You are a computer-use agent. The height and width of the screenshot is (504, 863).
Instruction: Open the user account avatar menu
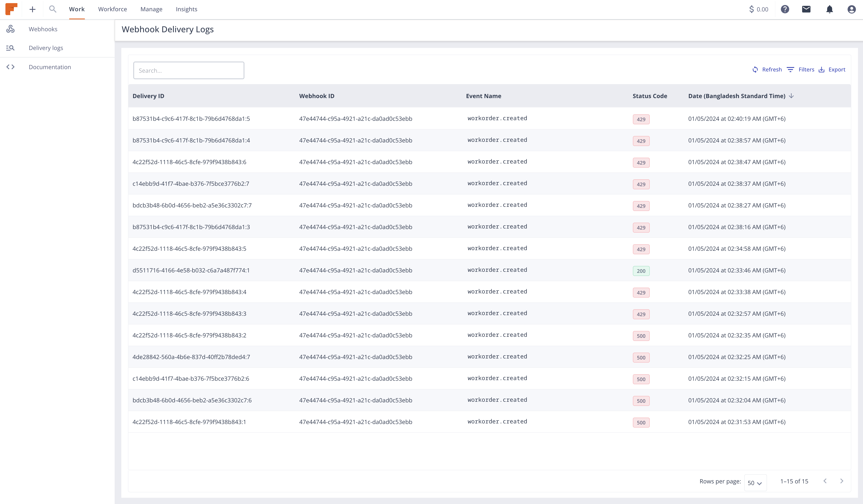click(852, 9)
